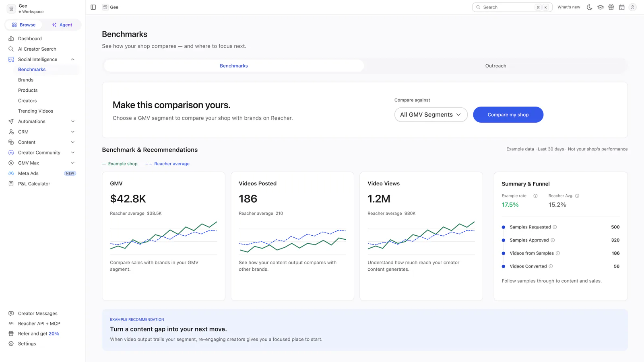This screenshot has height=362, width=644.
Task: Switch to dark mode moon icon
Action: [590, 7]
